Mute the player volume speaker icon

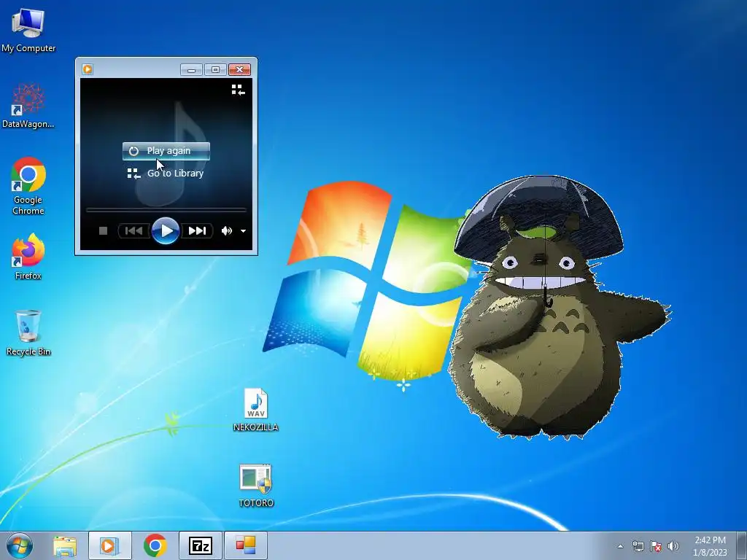(226, 231)
